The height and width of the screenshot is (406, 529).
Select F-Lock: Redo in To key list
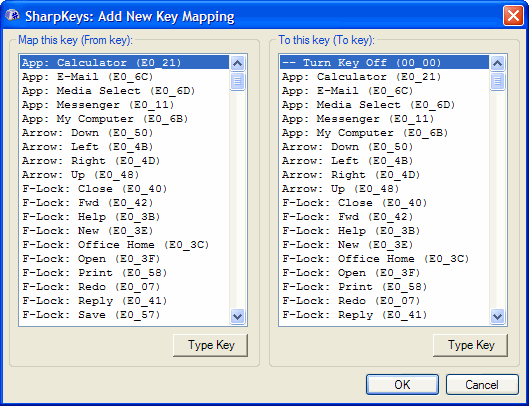click(385, 301)
